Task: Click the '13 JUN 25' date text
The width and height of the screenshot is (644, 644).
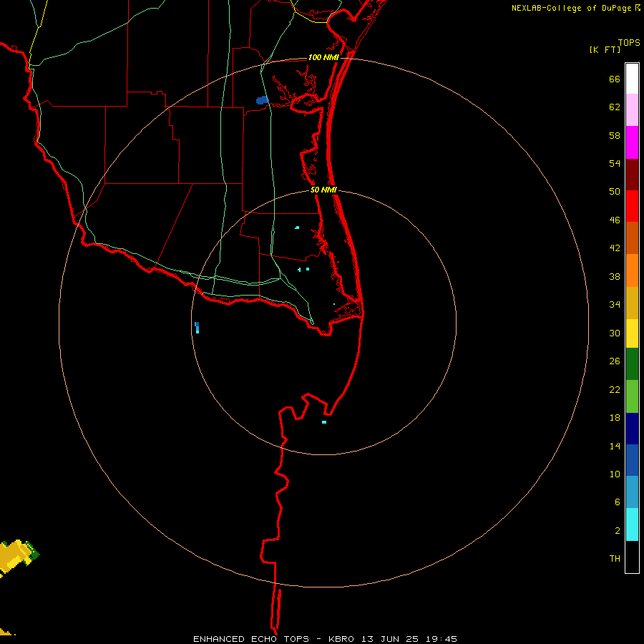Action: pyautogui.click(x=390, y=639)
